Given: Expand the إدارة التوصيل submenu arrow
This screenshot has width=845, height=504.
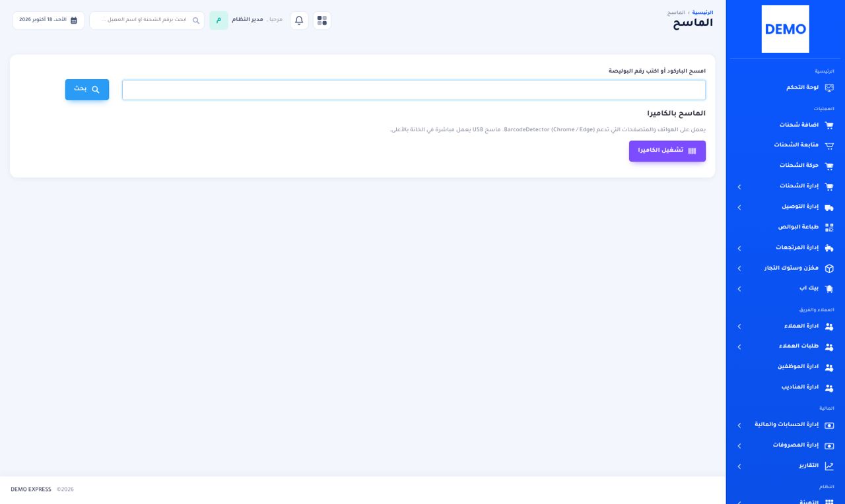Looking at the screenshot, I should 739,208.
